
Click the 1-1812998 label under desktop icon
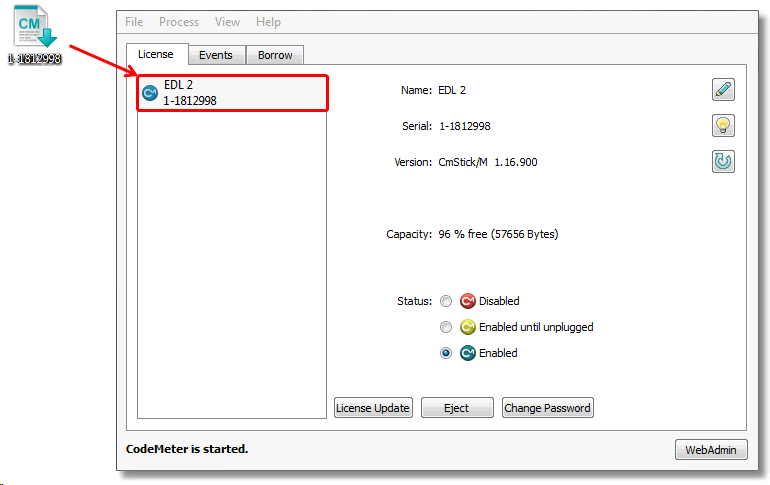34,58
